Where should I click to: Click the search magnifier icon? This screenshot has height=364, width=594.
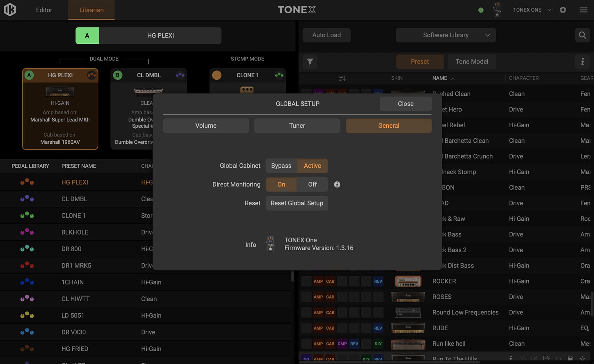pyautogui.click(x=582, y=35)
